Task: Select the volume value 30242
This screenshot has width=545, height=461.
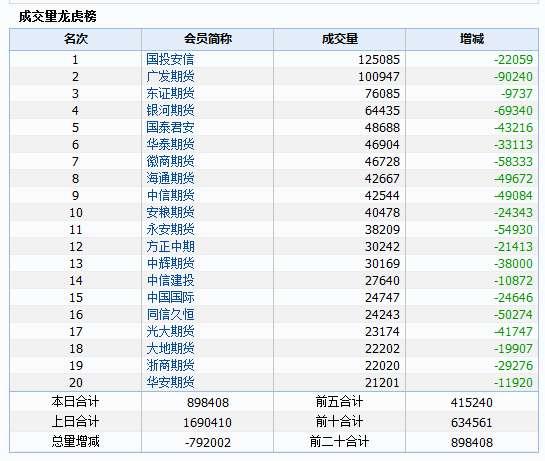Action: pyautogui.click(x=382, y=247)
